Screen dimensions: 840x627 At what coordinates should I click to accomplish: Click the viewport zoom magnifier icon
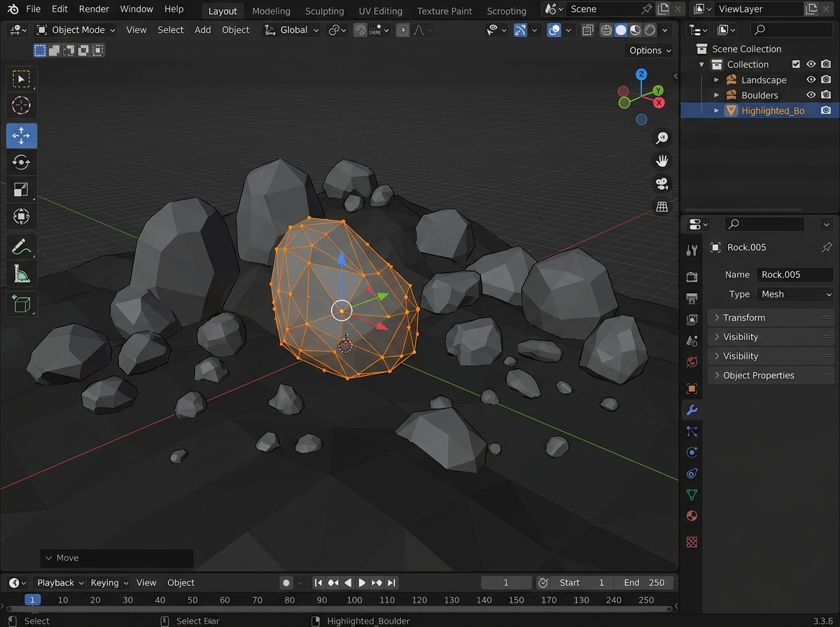tap(661, 138)
